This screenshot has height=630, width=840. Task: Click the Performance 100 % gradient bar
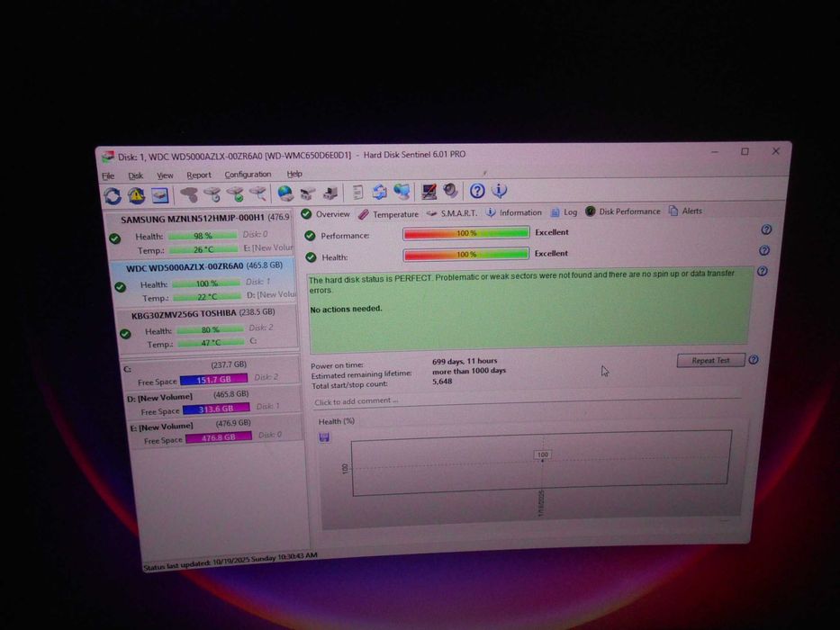(466, 233)
